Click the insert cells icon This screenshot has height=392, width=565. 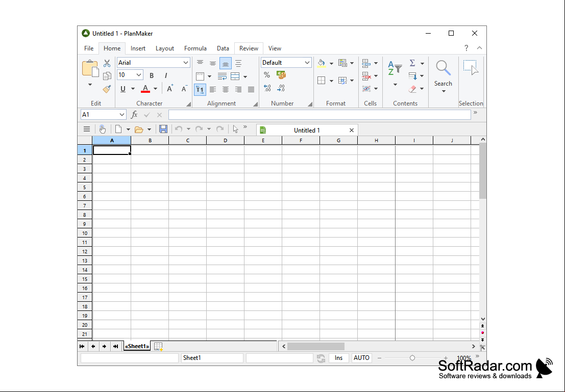click(366, 63)
